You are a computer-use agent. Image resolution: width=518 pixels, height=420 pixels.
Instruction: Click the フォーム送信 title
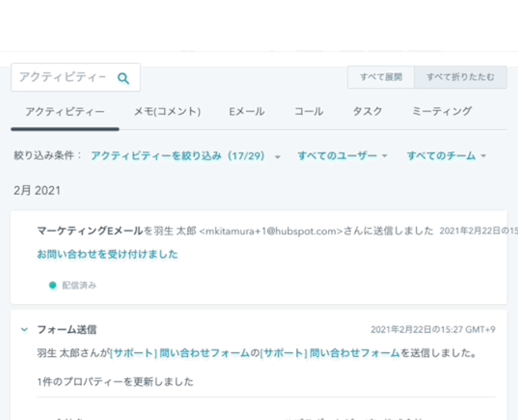click(67, 329)
